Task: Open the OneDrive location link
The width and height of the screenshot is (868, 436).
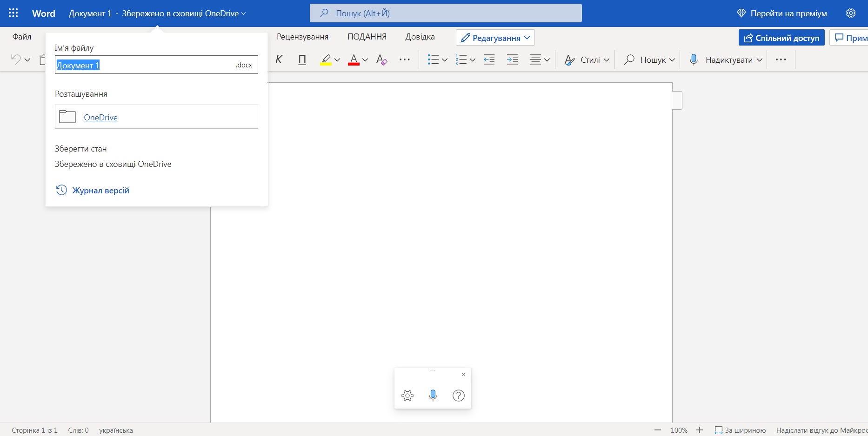Action: (x=100, y=118)
